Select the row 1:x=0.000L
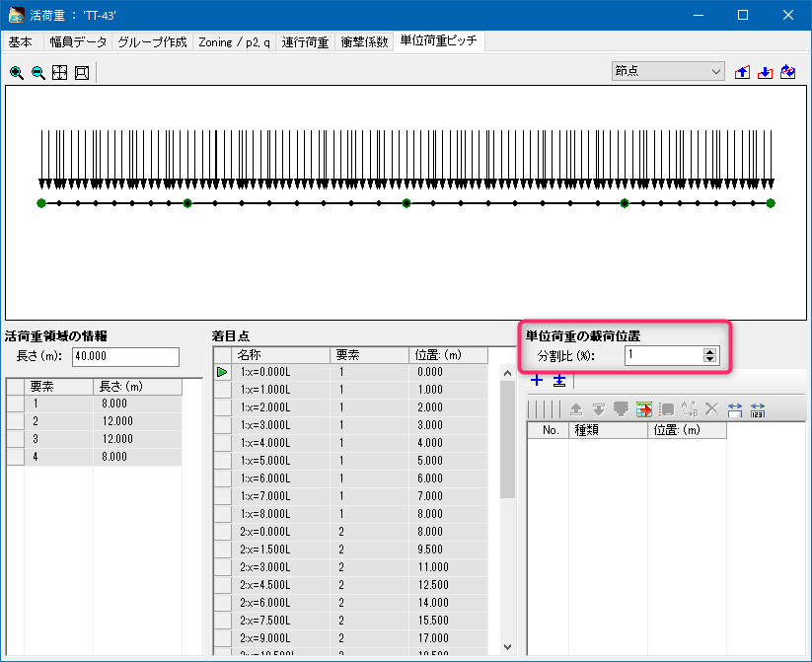This screenshot has height=662, width=812. click(x=350, y=372)
